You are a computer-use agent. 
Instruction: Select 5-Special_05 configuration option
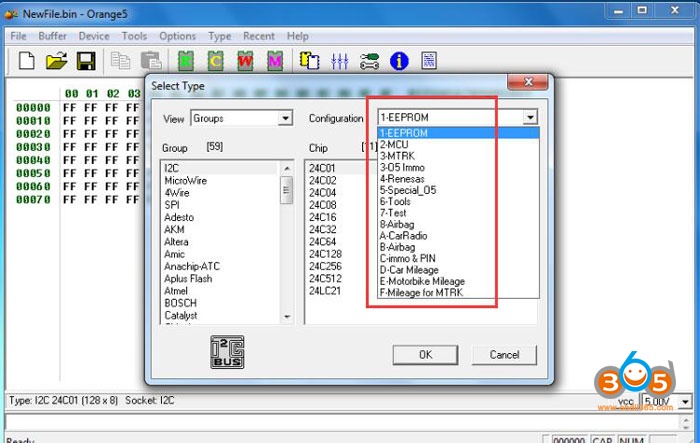[458, 190]
